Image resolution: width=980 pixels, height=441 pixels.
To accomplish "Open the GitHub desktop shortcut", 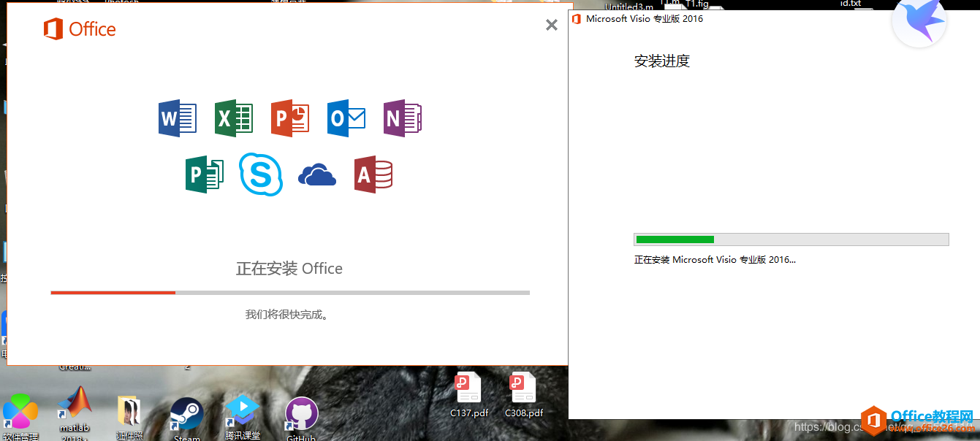I will tap(300, 419).
